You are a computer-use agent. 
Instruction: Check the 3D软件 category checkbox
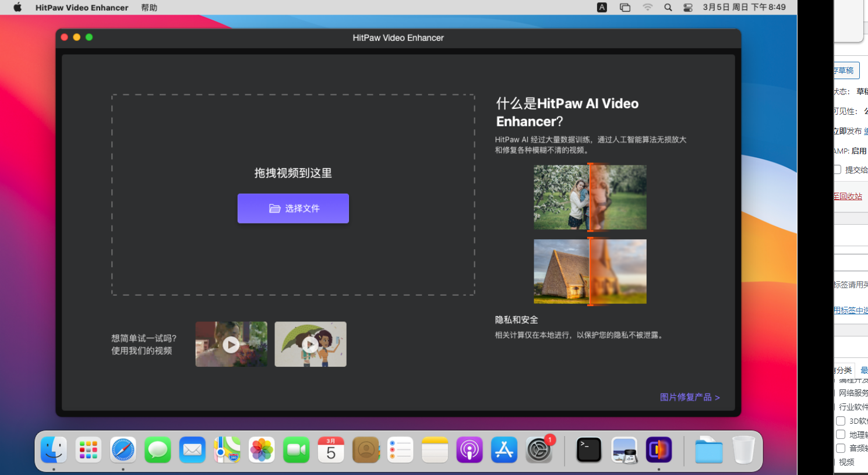[x=841, y=421]
